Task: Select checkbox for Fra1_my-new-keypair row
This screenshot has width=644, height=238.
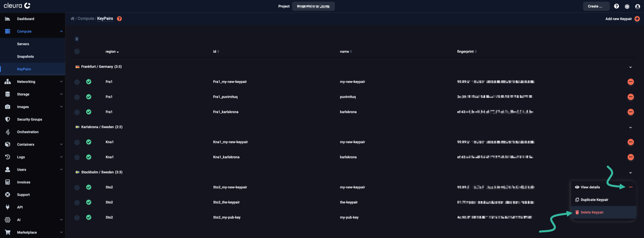Action: pyautogui.click(x=77, y=82)
